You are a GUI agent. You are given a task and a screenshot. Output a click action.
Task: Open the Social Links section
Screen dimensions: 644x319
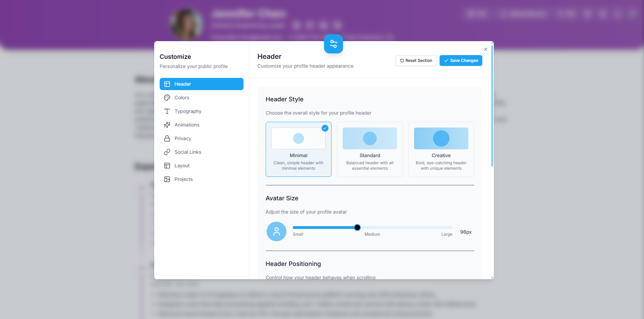click(x=201, y=152)
